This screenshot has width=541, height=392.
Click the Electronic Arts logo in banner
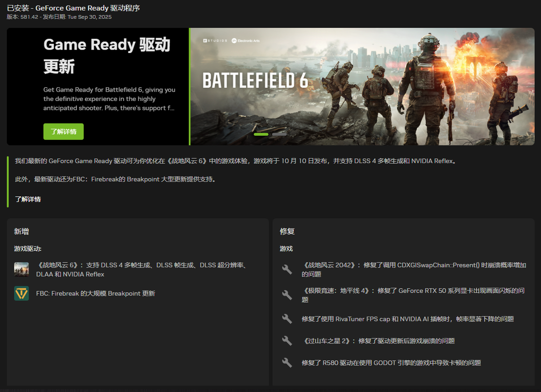pyautogui.click(x=246, y=41)
